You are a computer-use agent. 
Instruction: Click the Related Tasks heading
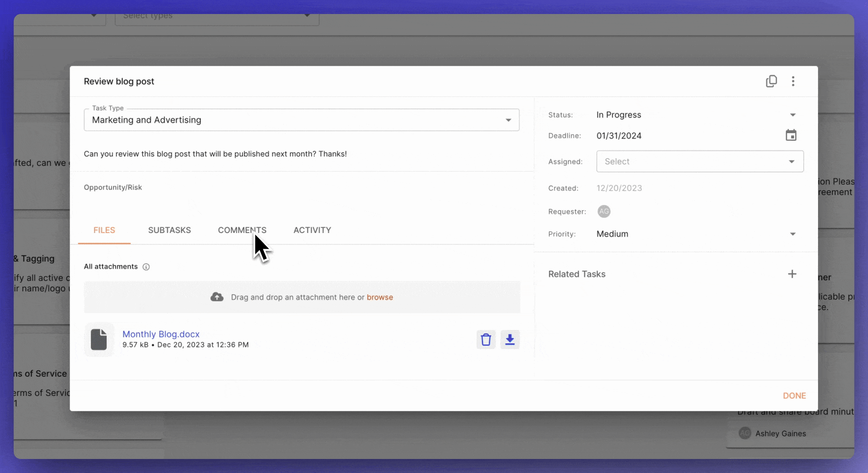coord(576,274)
